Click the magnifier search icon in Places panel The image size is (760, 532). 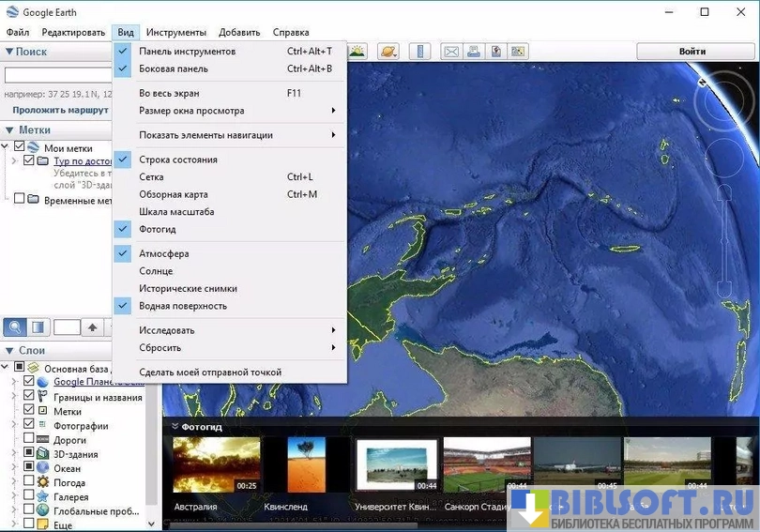pyautogui.click(x=15, y=327)
